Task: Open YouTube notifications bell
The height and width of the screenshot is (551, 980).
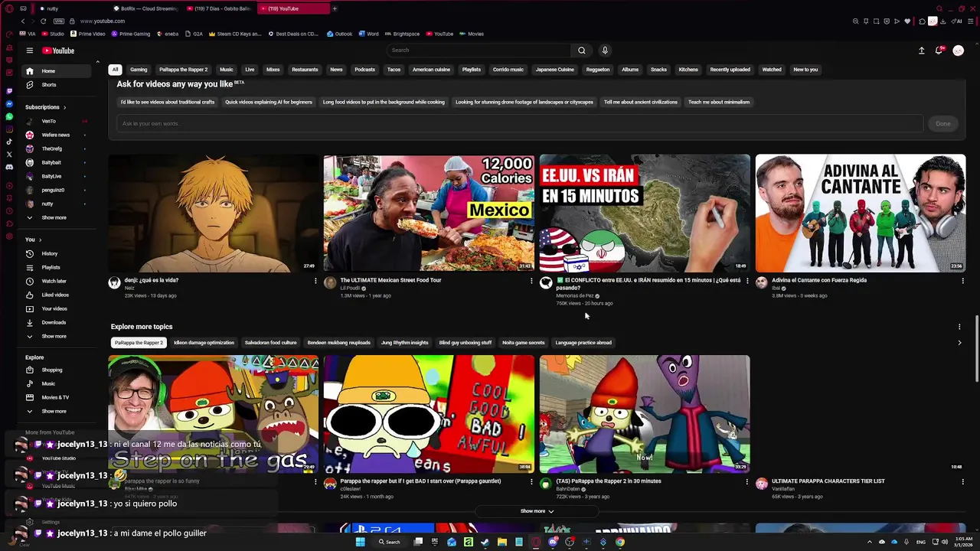Action: tap(939, 51)
